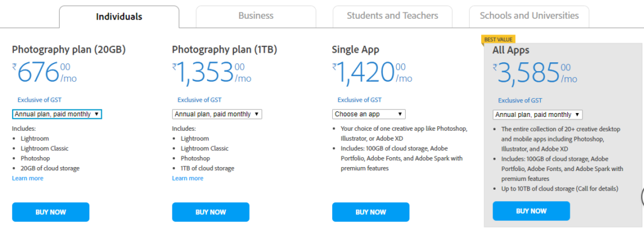Viewport: 644px width, 230px height.
Task: Open billing dropdown for Photography plan (20GB)
Action: 57,114
